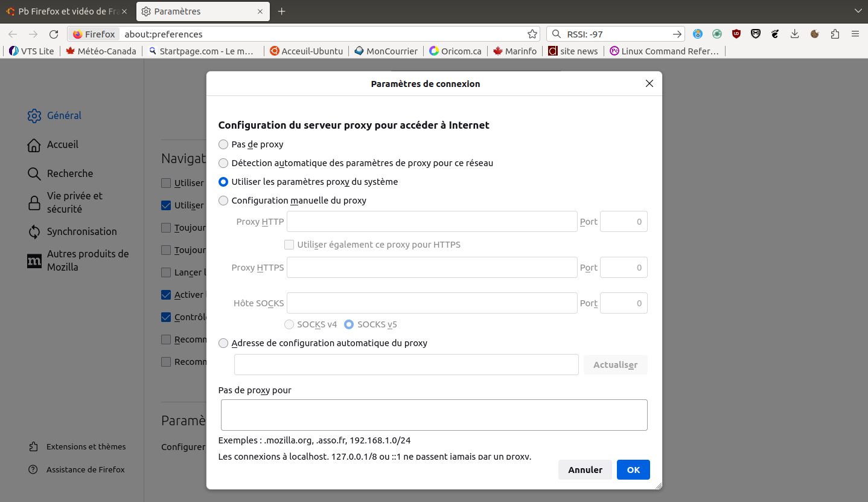Open Météo-Canada bookmark
868x502 pixels.
tap(101, 51)
